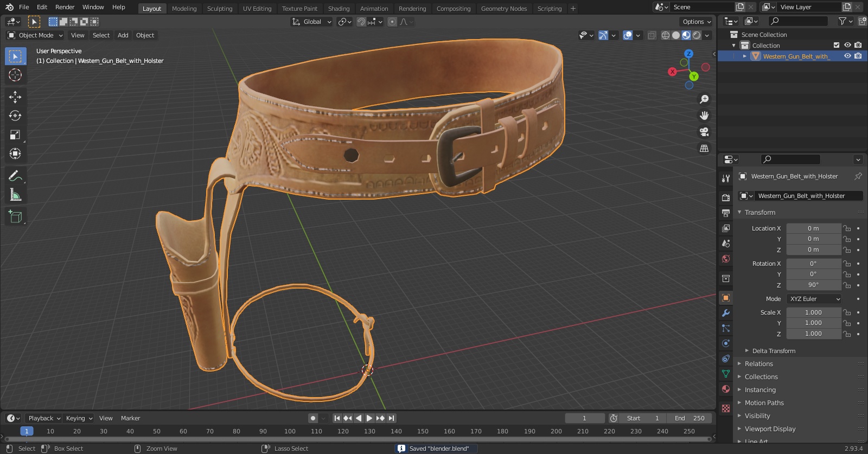
Task: Switch orthographic/perspective grid icon
Action: tap(704, 148)
